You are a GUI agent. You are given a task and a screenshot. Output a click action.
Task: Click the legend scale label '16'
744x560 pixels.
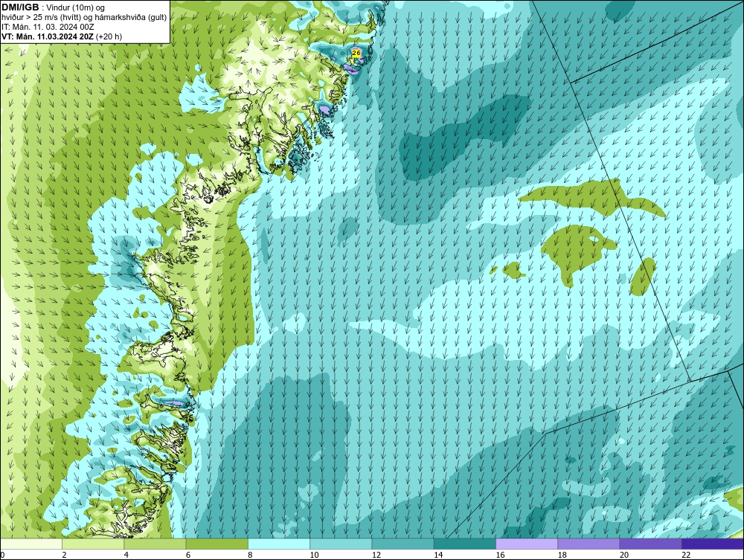(x=500, y=555)
